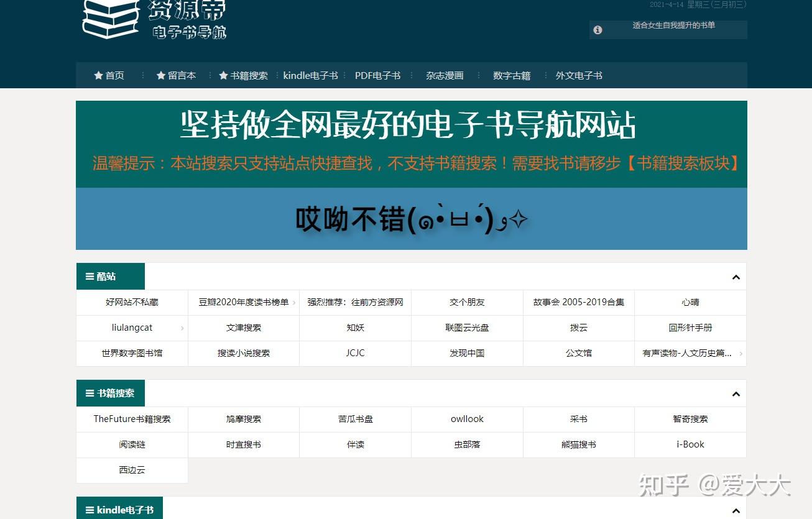812x519 pixels.
Task: Open the 苦瓜书盘 link
Action: 355,419
